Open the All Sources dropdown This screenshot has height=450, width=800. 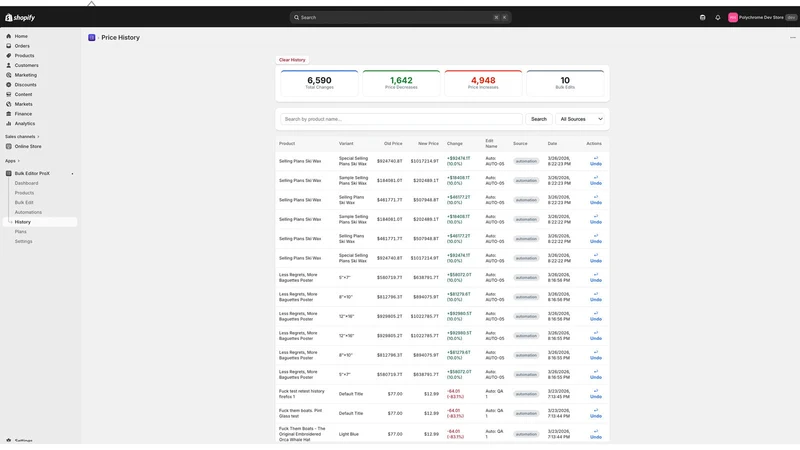pos(580,119)
